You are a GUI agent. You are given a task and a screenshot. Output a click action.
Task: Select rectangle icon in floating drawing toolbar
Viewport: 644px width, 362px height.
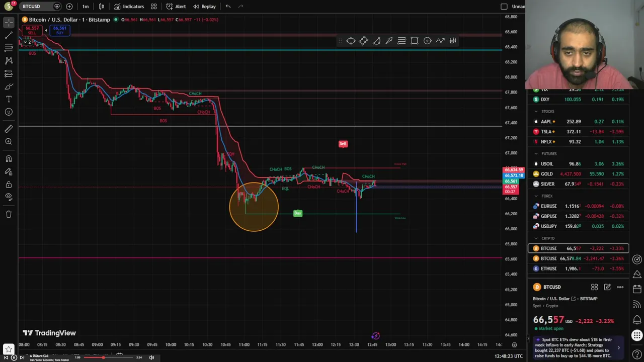tap(415, 41)
